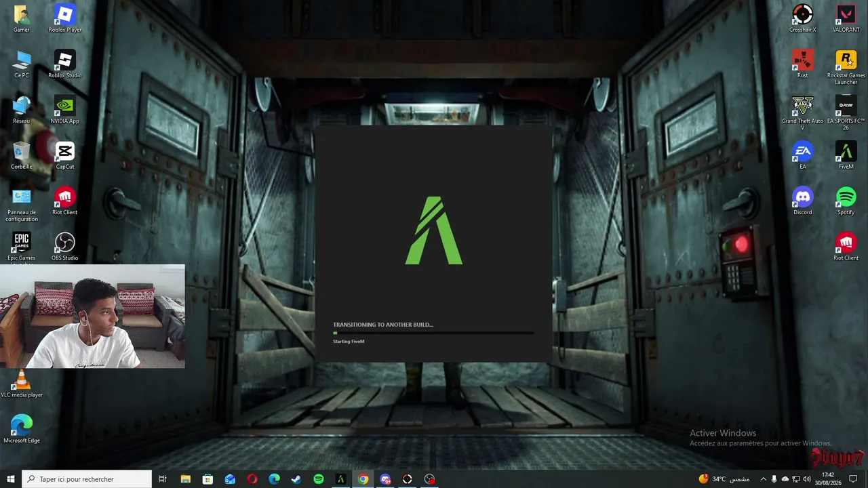Open the EA app desktop icon
This screenshot has width=868, height=488.
click(x=803, y=155)
